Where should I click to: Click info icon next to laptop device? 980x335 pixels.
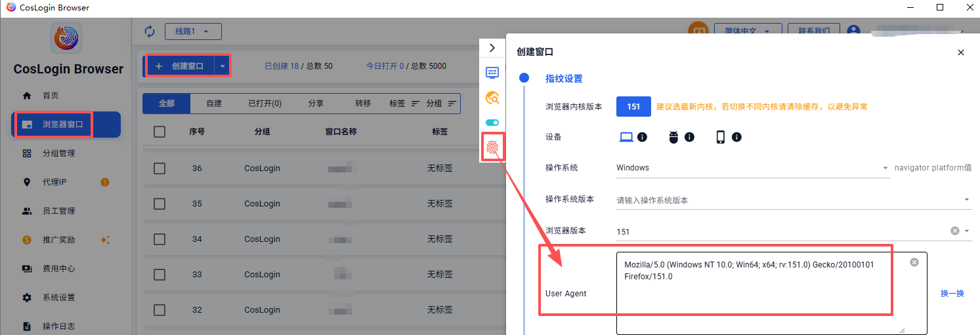(x=643, y=137)
